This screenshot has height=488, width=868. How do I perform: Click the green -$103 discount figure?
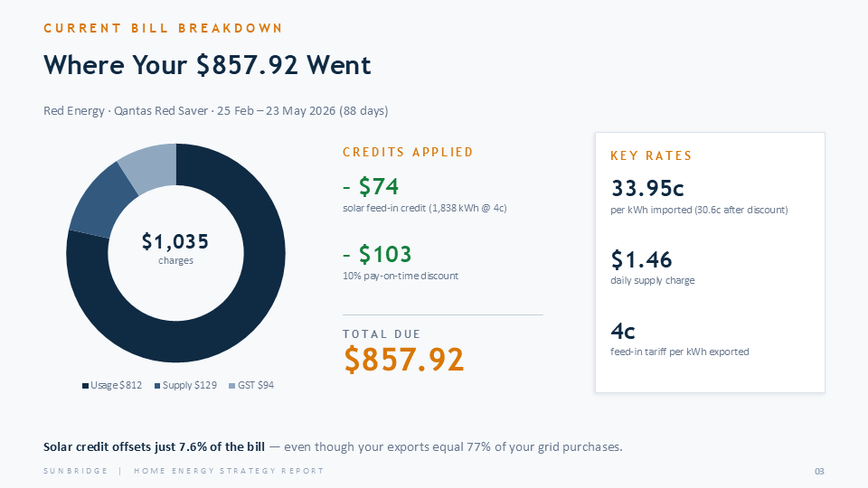[x=377, y=255]
